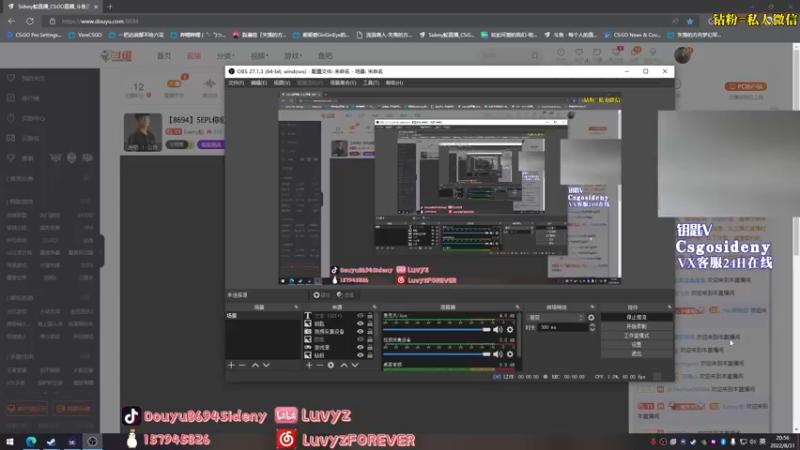The height and width of the screenshot is (450, 800).
Task: Open OBS 设置 settings button
Action: click(636, 344)
